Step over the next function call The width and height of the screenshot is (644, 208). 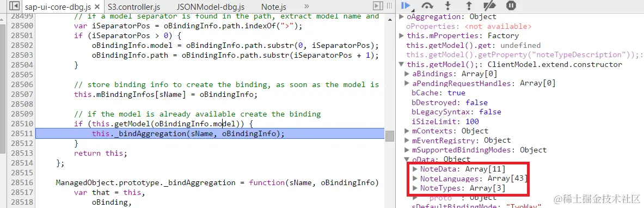(x=427, y=6)
